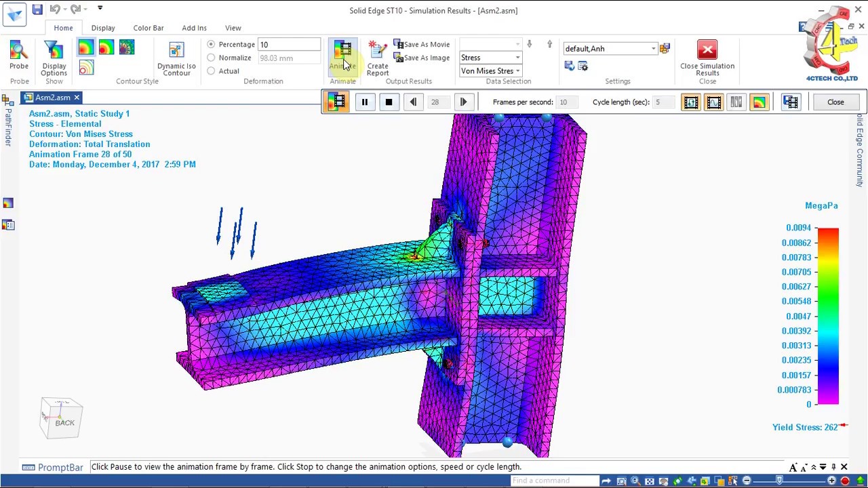Screen dimensions: 868x488
Task: Switch to Display ribbon tab
Action: click(x=103, y=28)
